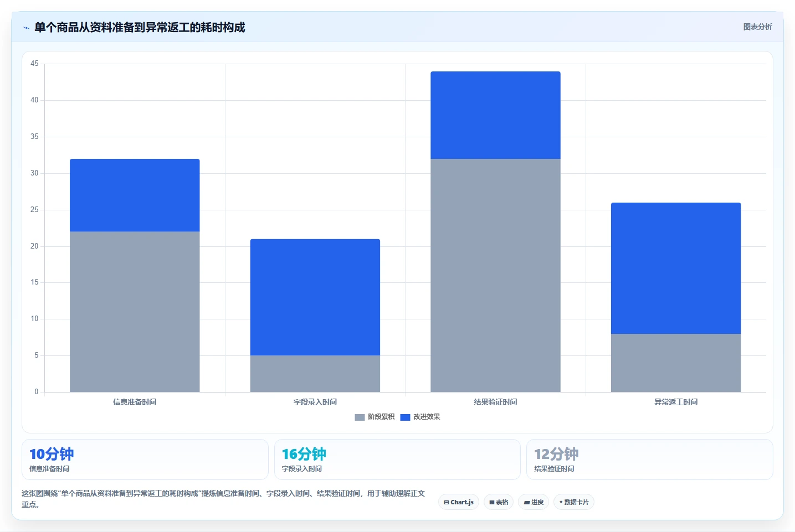Click gray segment of 字段录入时间 bar
Image resolution: width=795 pixels, height=532 pixels.
click(315, 374)
